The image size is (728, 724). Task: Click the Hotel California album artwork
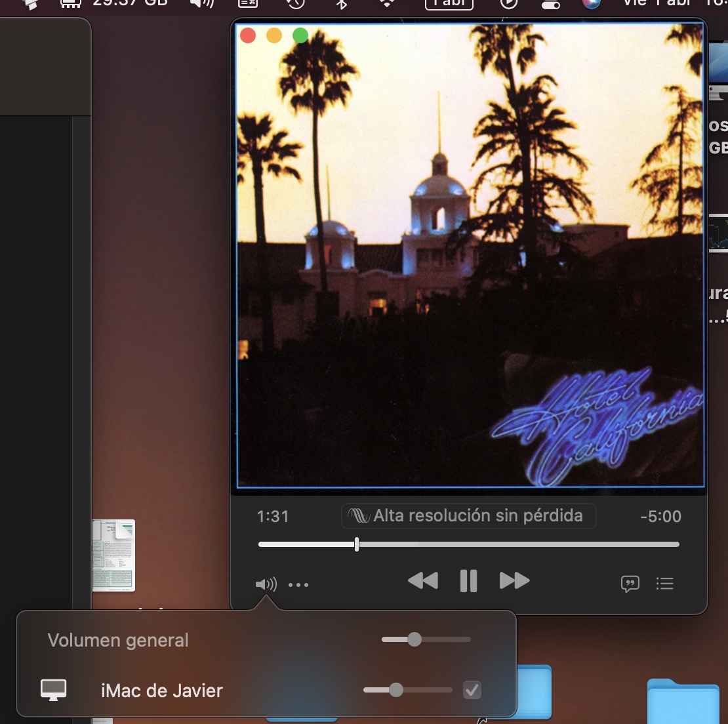[470, 255]
